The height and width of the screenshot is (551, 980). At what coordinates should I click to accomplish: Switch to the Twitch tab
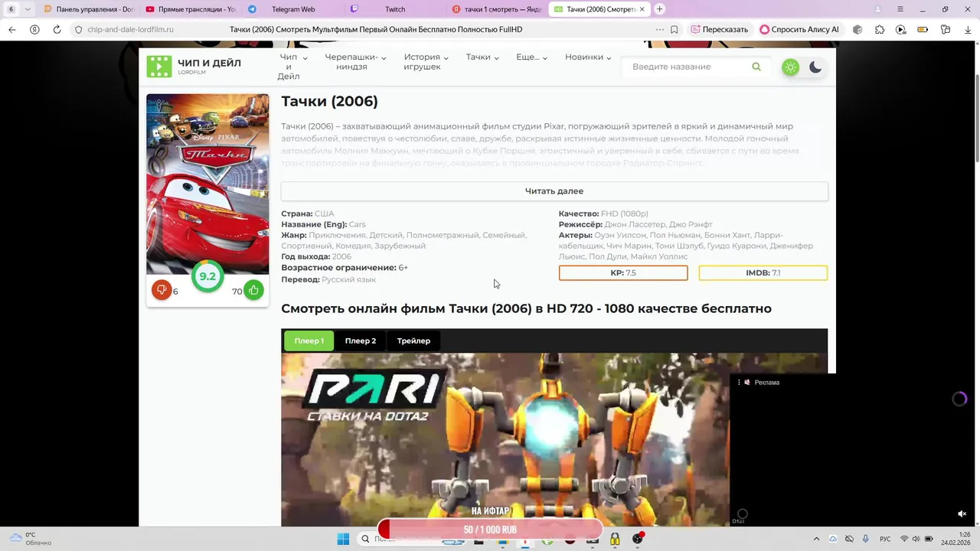[395, 9]
